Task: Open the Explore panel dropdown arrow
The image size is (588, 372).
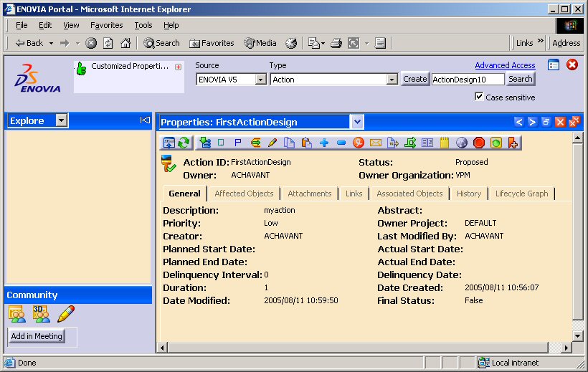Action: 62,120
